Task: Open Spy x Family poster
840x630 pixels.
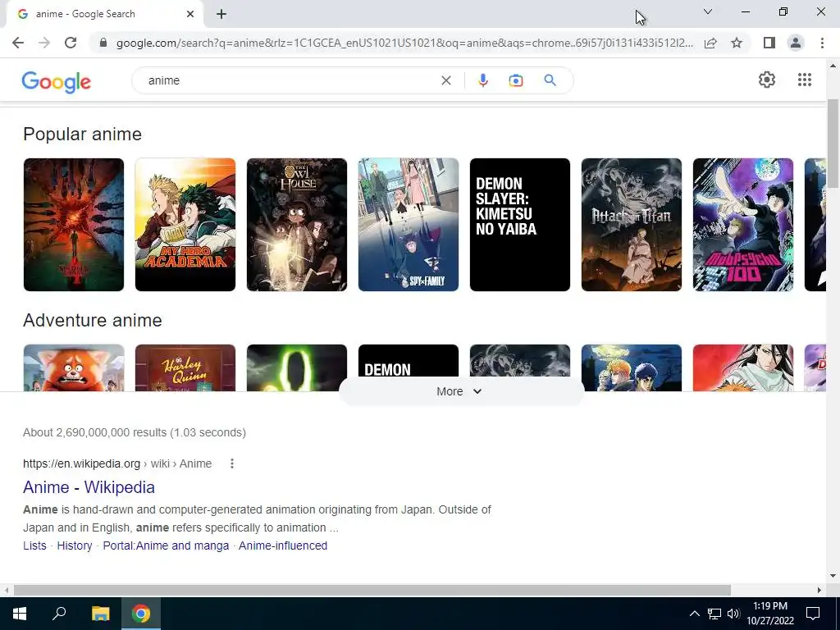Action: 409,225
